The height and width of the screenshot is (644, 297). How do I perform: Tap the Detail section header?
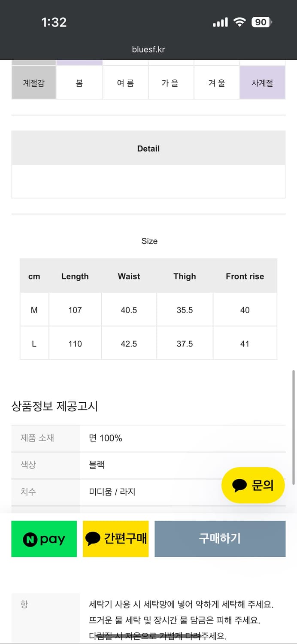click(148, 148)
